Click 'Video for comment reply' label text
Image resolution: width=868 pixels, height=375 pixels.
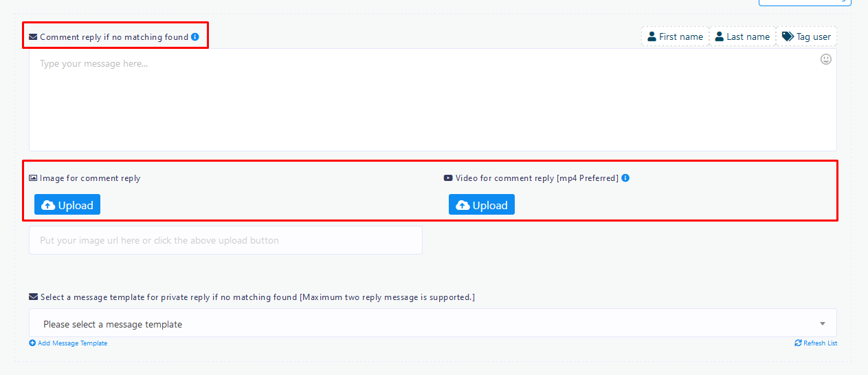pos(504,178)
